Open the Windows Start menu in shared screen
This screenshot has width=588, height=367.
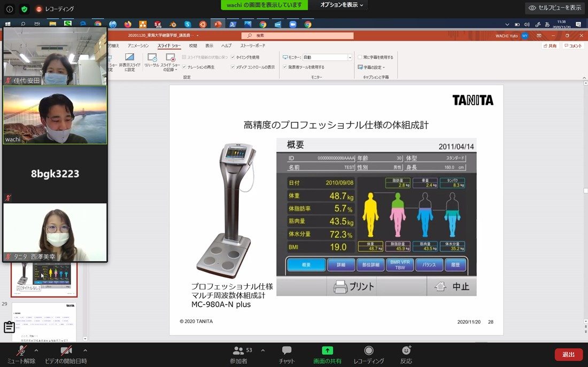click(x=7, y=25)
